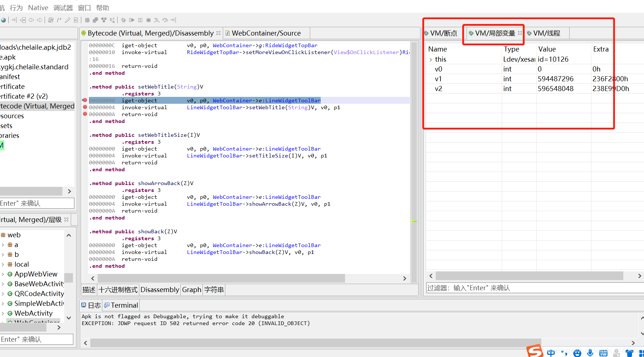Expand WebActivity class node

point(3,313)
